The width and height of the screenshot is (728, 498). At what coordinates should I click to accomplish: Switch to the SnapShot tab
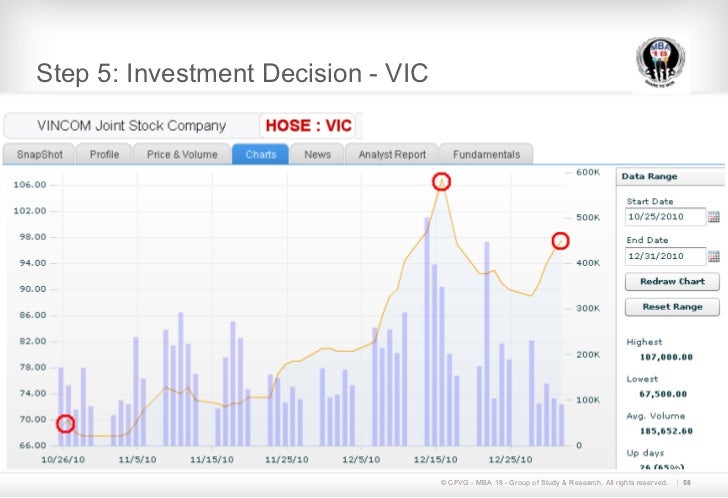tap(40, 155)
